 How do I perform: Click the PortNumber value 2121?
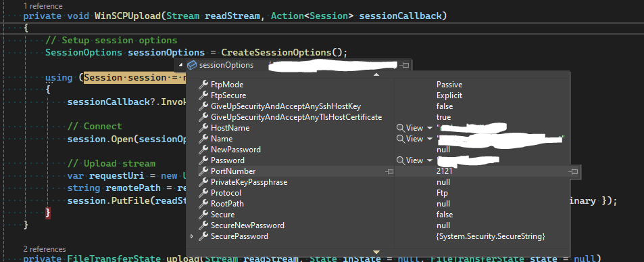coord(445,171)
